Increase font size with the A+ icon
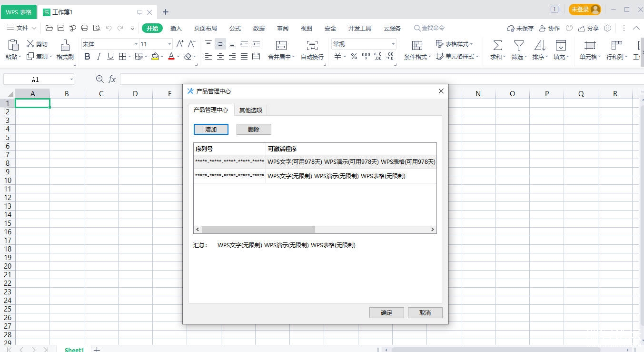 (180, 44)
